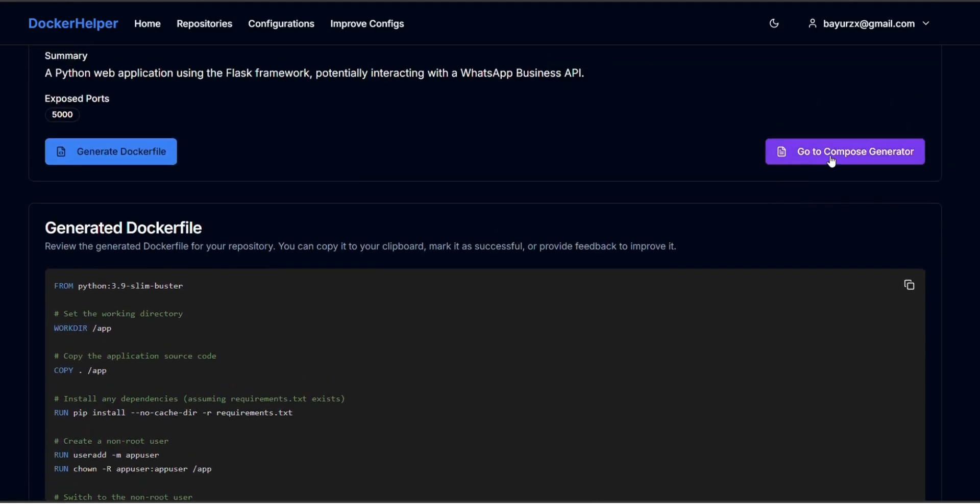980x504 pixels.
Task: Open the Repositories page
Action: tap(204, 23)
